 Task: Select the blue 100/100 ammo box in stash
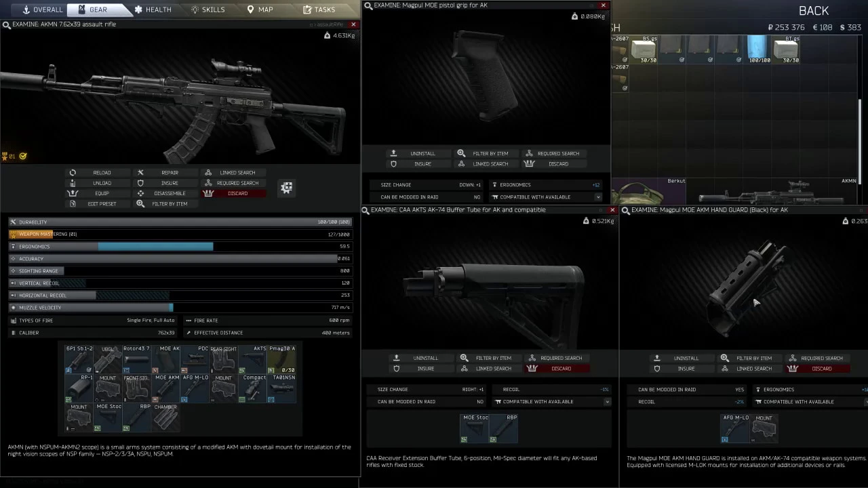pyautogui.click(x=757, y=49)
